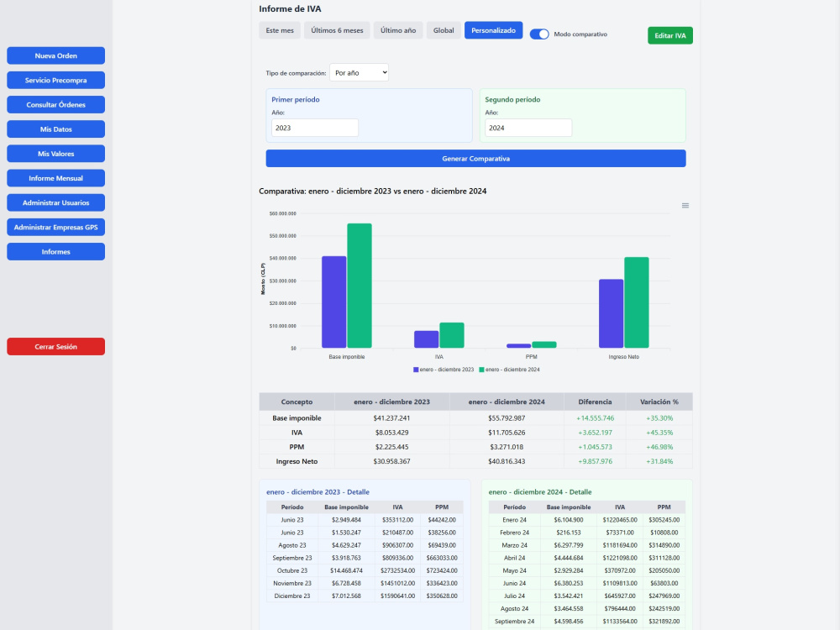Open Consultar Órdenes page
This screenshot has height=630, width=840.
pos(55,104)
